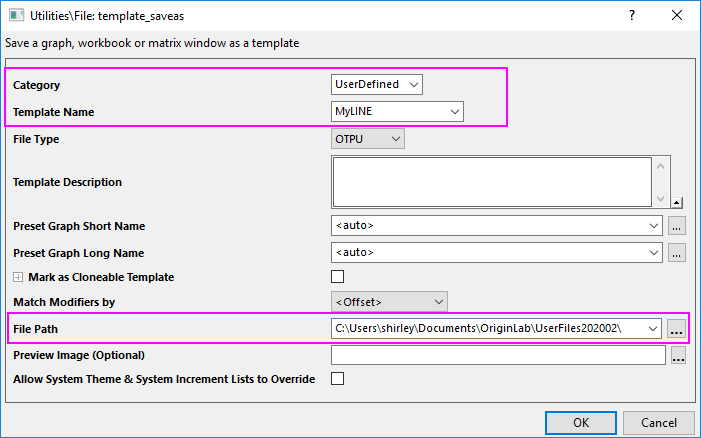Open the File Type OTPU dropdown
The width and height of the screenshot is (701, 438).
(396, 139)
